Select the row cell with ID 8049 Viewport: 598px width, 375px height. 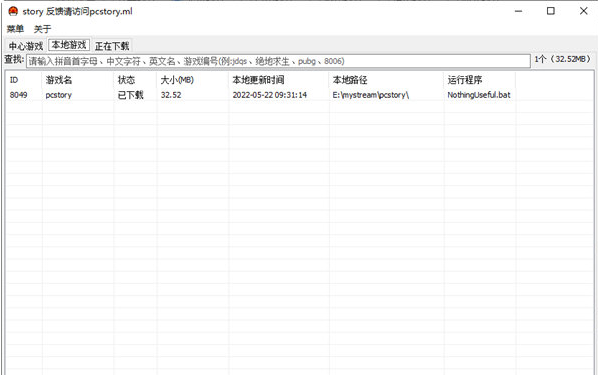(x=18, y=95)
